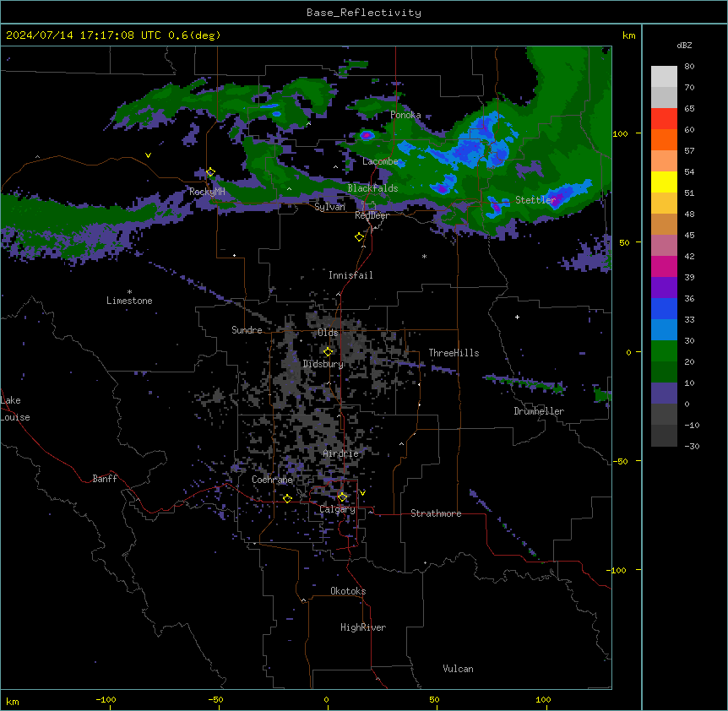Pick the magenta swatch between 42 and 39 dBZ
This screenshot has width=728, height=711.
pos(664,266)
